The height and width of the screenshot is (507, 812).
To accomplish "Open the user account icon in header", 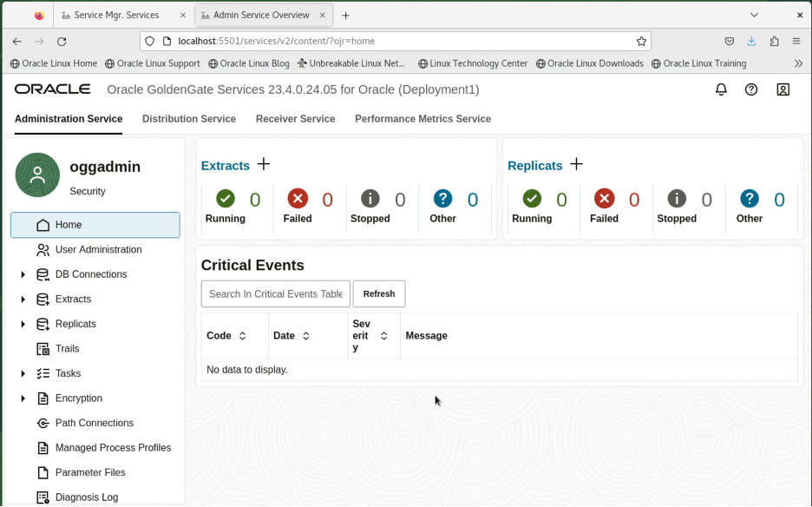I will point(783,89).
